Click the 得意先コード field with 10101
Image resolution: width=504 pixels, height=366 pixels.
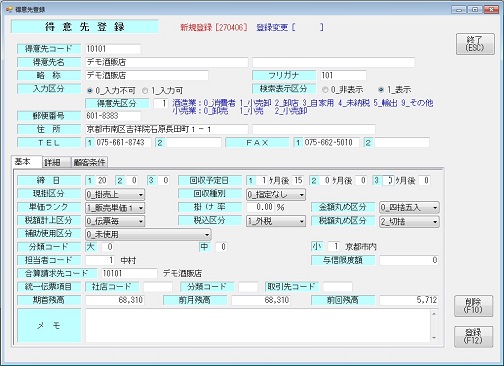point(113,49)
